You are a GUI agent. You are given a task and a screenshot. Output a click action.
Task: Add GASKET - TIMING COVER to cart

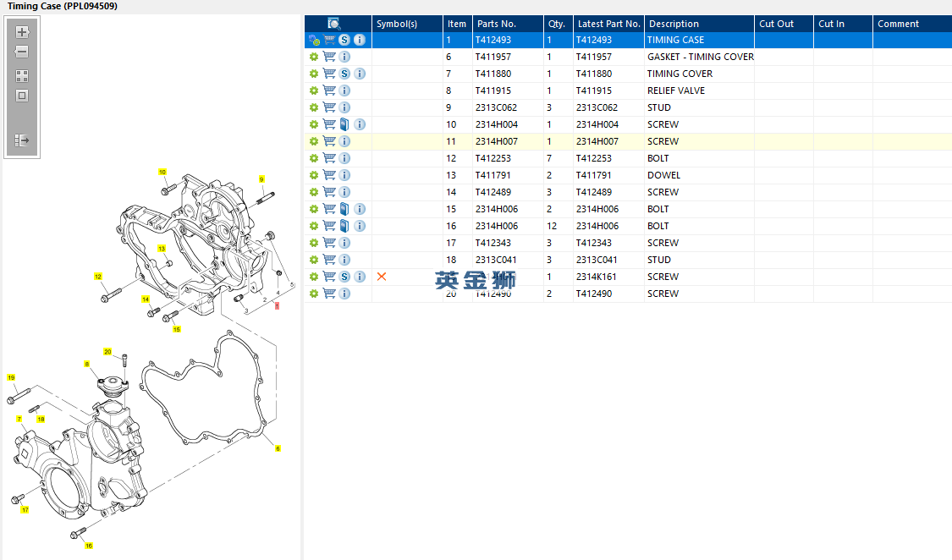[x=329, y=57]
